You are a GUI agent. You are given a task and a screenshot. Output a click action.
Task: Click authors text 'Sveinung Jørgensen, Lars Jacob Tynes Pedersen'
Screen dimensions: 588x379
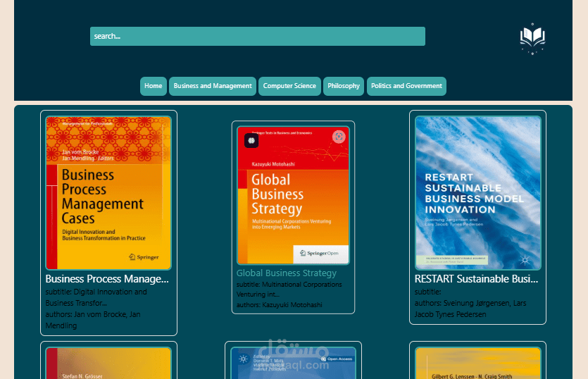pos(470,309)
